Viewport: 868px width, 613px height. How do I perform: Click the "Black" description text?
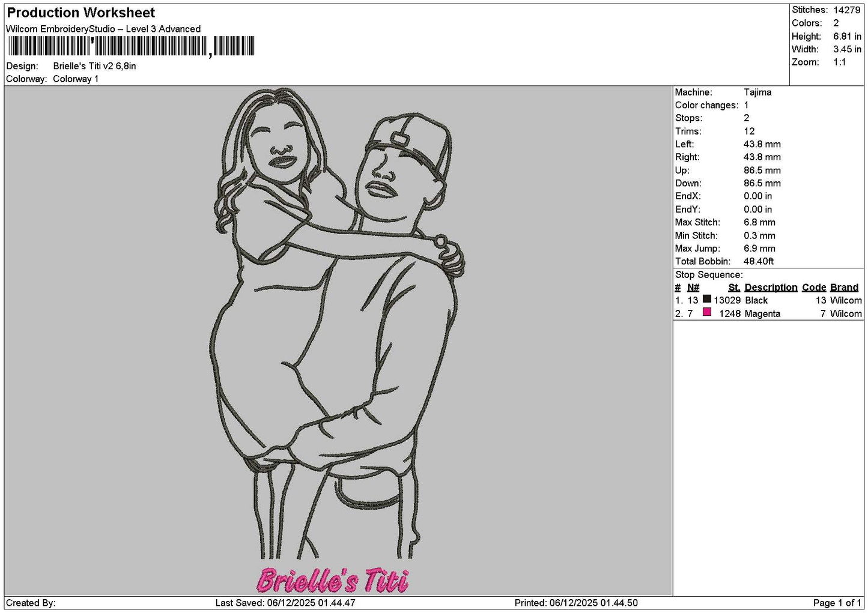756,300
